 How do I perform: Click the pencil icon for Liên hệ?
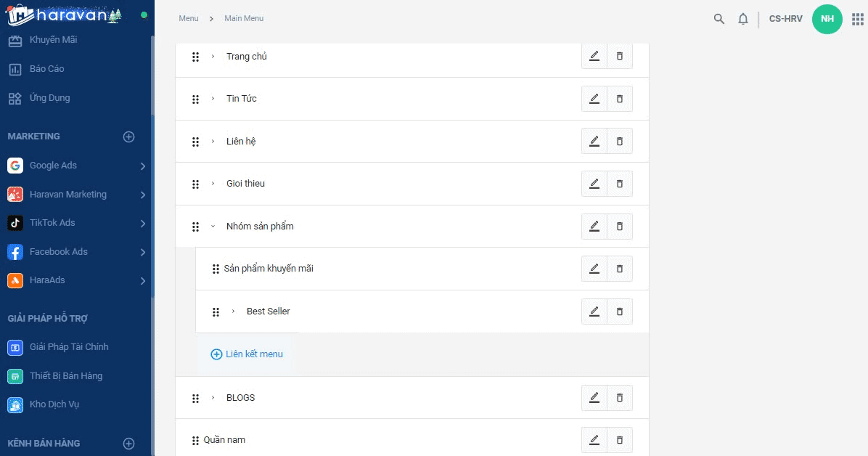pyautogui.click(x=594, y=141)
